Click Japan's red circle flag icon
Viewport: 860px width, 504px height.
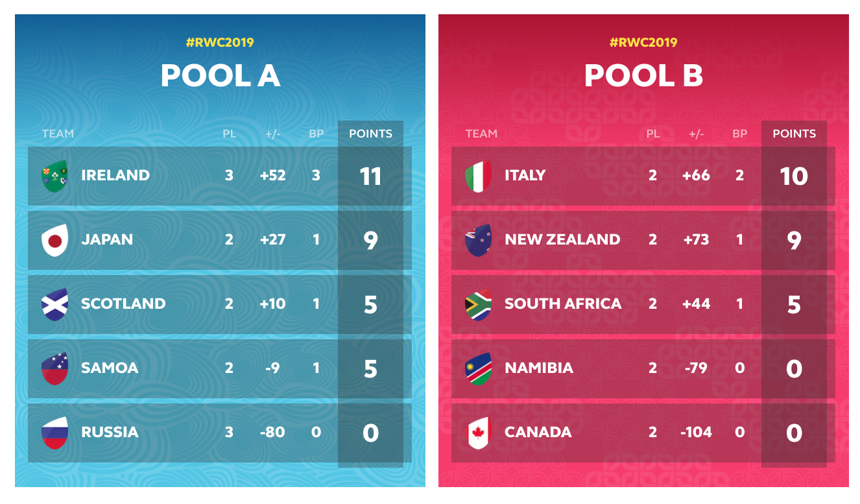pyautogui.click(x=54, y=240)
